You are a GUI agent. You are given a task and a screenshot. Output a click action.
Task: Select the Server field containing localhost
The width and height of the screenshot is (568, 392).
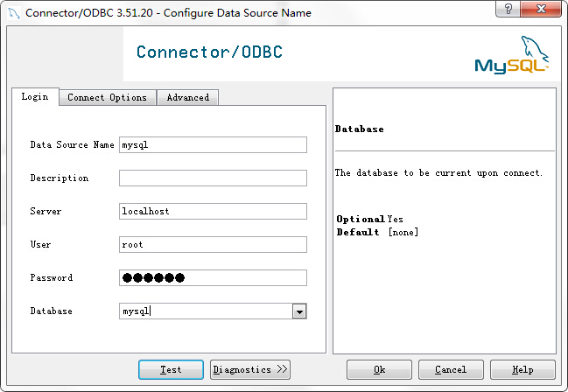[x=213, y=211]
